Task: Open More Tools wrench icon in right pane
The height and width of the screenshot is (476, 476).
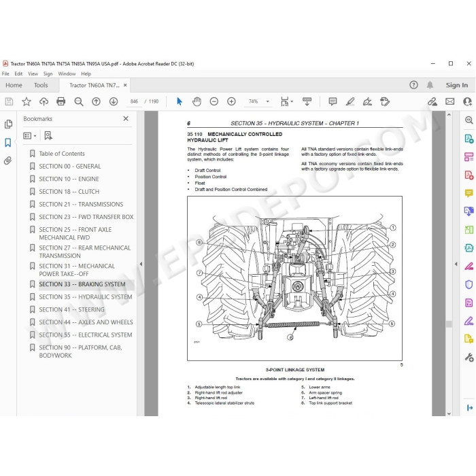Action: pyautogui.click(x=469, y=358)
